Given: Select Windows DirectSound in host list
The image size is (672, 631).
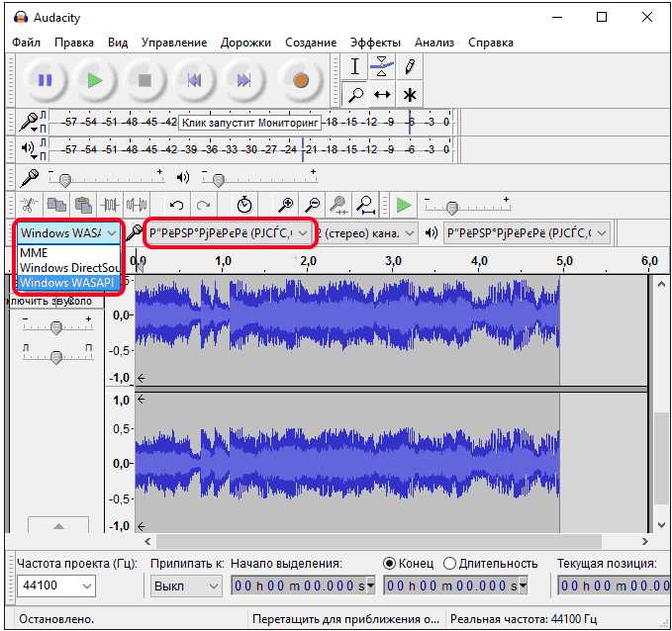Looking at the screenshot, I should pyautogui.click(x=68, y=268).
